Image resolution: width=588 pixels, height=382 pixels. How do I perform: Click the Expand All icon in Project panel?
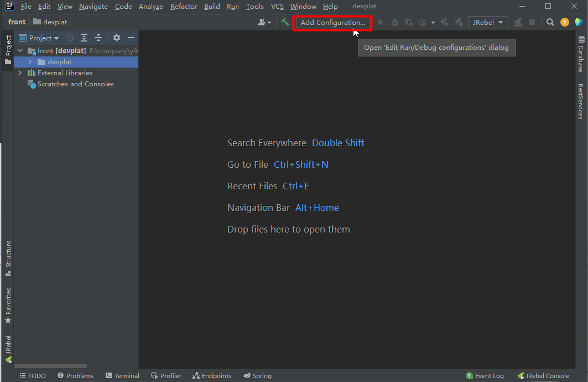click(x=84, y=38)
